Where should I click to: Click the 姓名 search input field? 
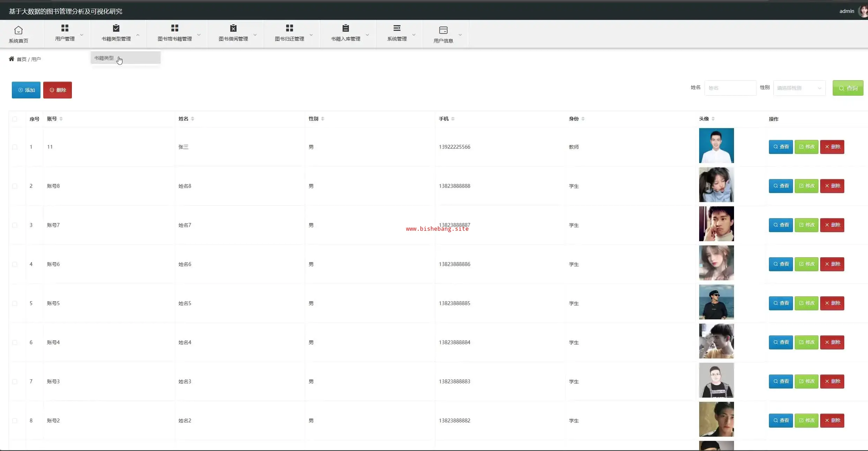(x=730, y=88)
